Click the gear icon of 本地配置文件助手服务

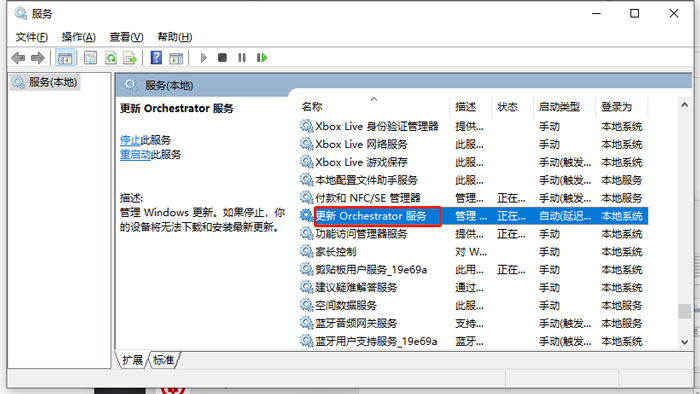pos(306,179)
